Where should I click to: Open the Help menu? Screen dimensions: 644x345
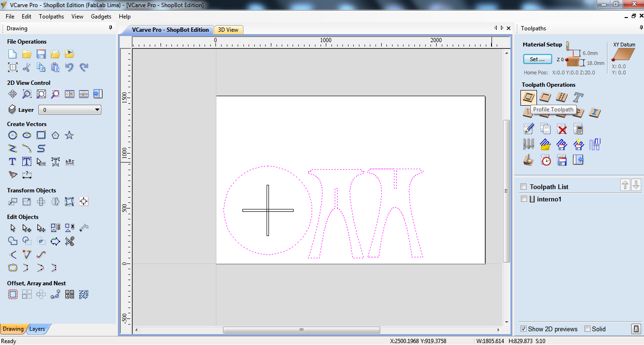(x=125, y=17)
